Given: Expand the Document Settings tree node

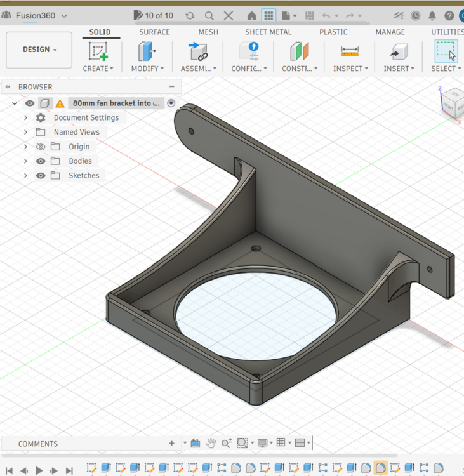Looking at the screenshot, I should click(x=25, y=118).
